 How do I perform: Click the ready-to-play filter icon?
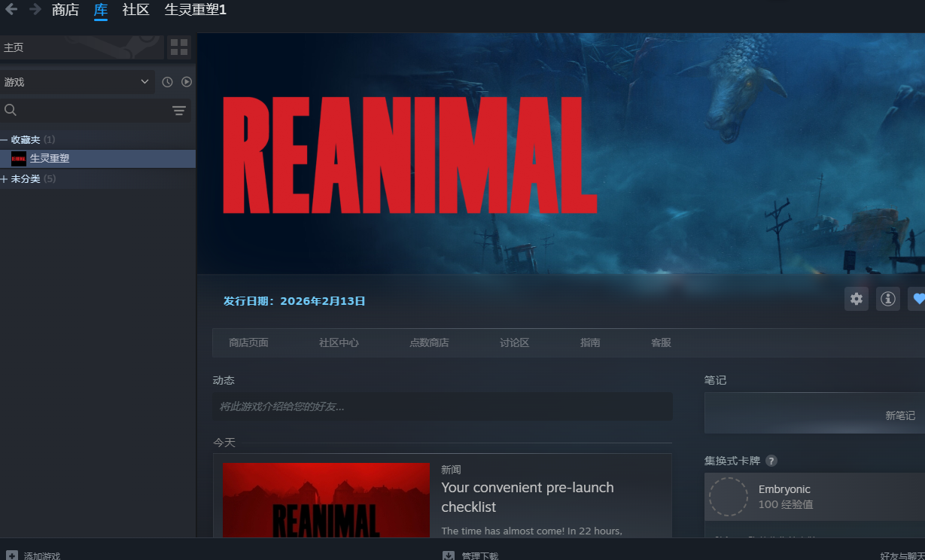(x=187, y=82)
